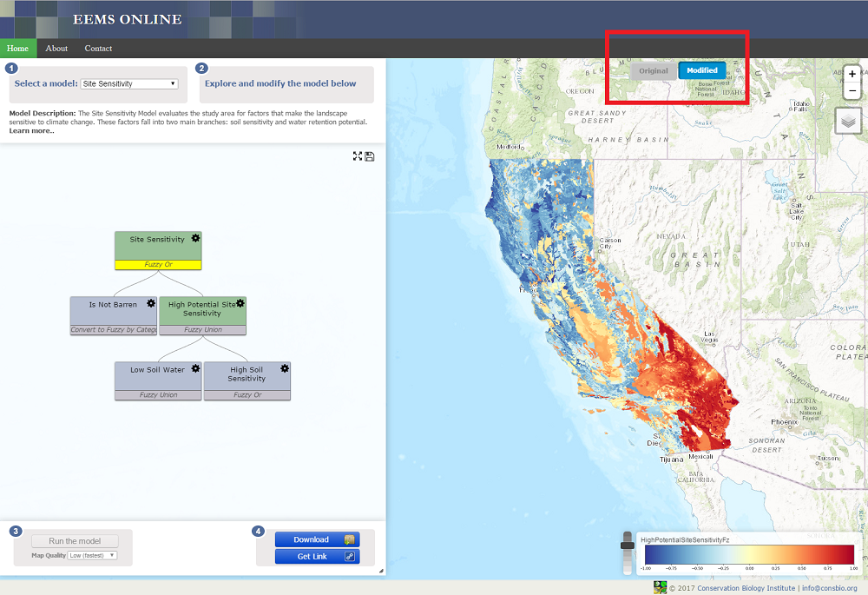Screen dimensions: 868x595
Task: Follow the Learn more link
Action: [31, 131]
